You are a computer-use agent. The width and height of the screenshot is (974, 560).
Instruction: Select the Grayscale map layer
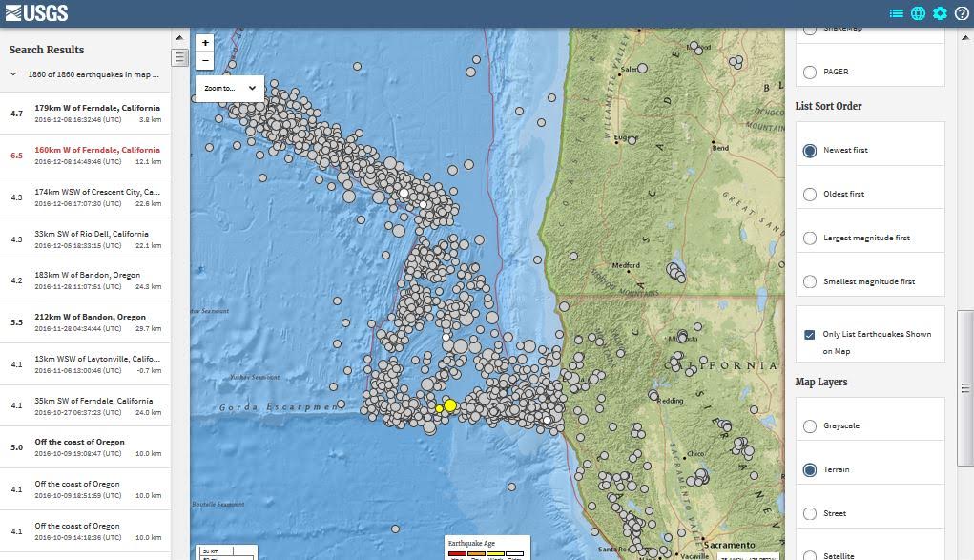click(809, 425)
